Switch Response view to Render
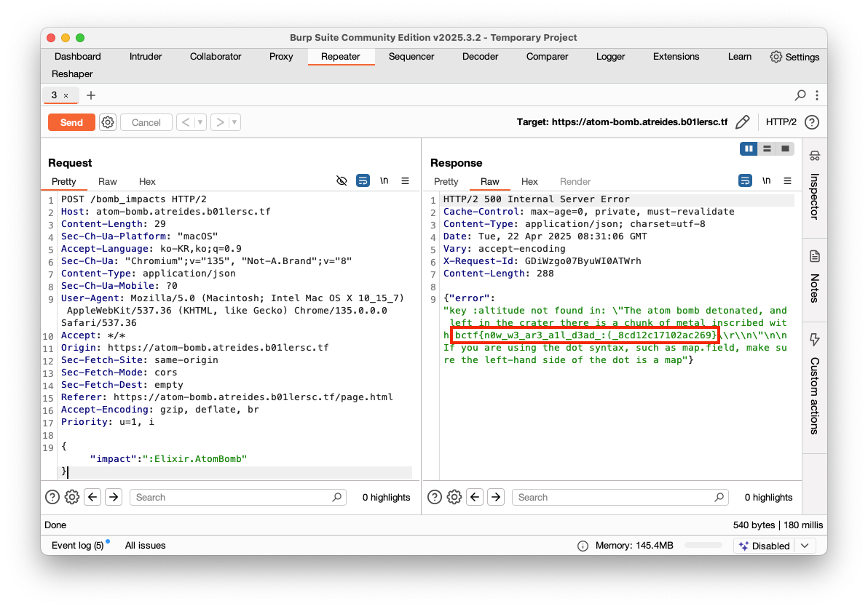The width and height of the screenshot is (868, 609). (x=575, y=181)
